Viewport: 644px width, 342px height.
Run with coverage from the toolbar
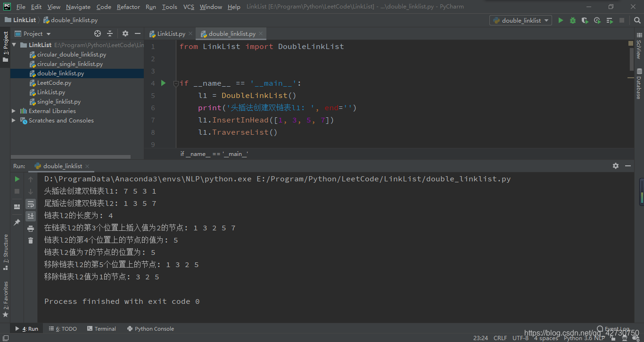coord(585,20)
